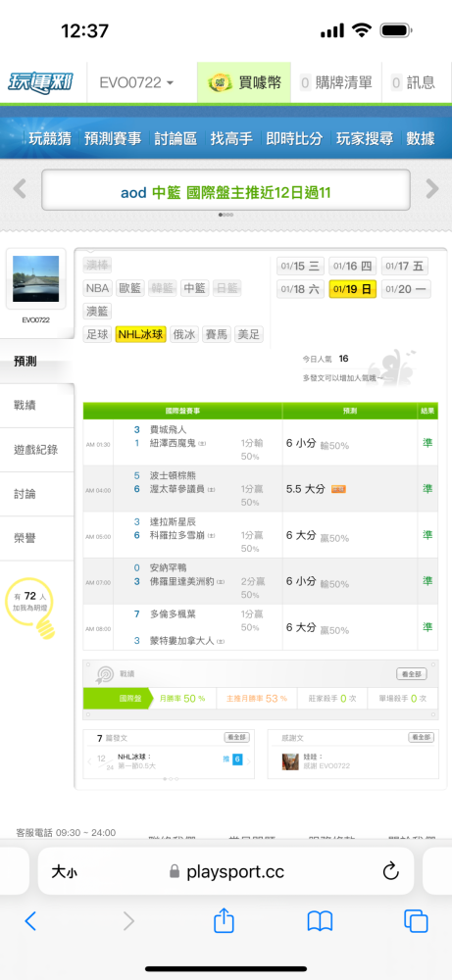The image size is (452, 980).
Task: Open 即時比分 in navigation bar
Action: point(294,138)
